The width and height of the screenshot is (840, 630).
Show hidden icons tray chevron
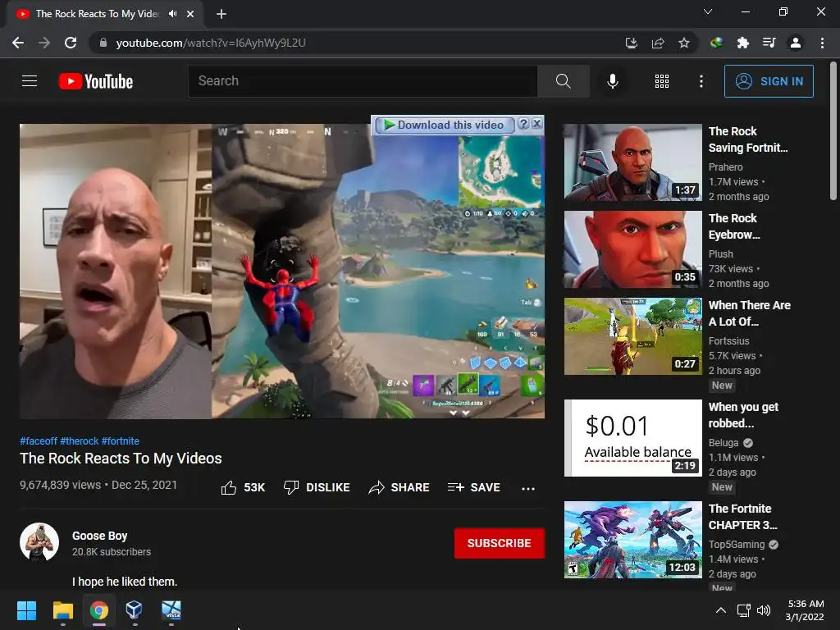coord(721,610)
